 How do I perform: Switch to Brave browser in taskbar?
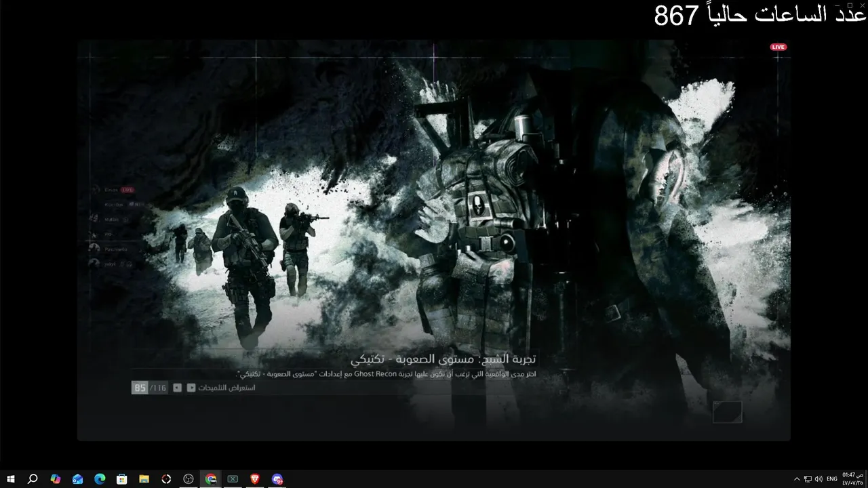(x=255, y=479)
